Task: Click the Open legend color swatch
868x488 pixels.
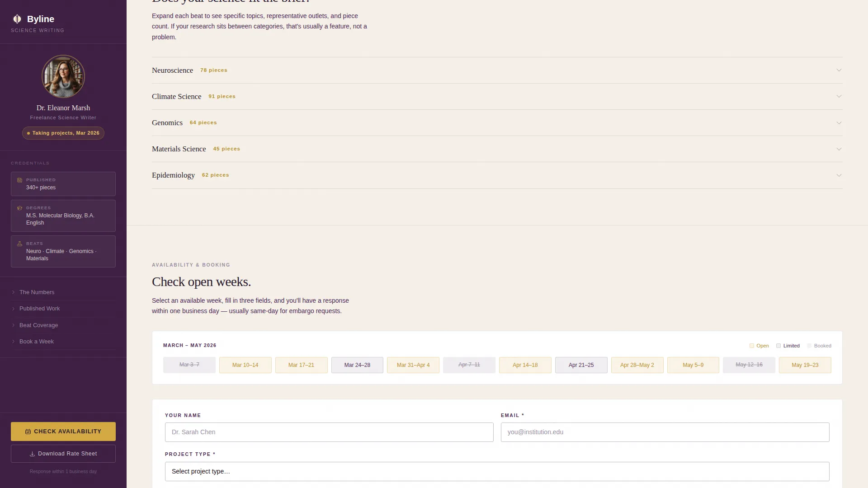Action: 752,346
